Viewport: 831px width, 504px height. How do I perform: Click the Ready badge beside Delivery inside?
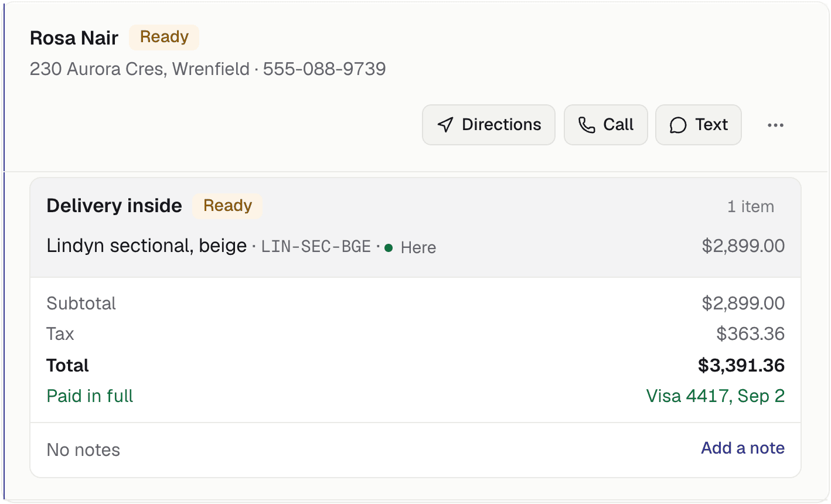click(227, 206)
